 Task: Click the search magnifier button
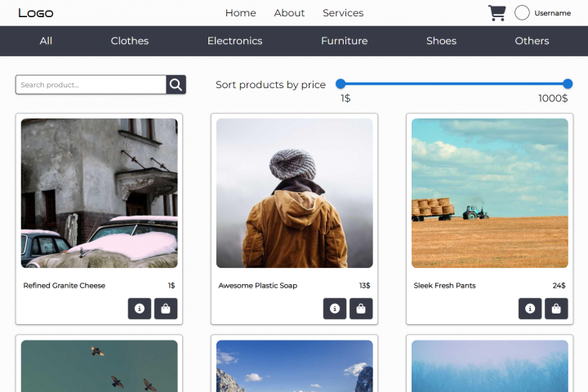coord(176,85)
